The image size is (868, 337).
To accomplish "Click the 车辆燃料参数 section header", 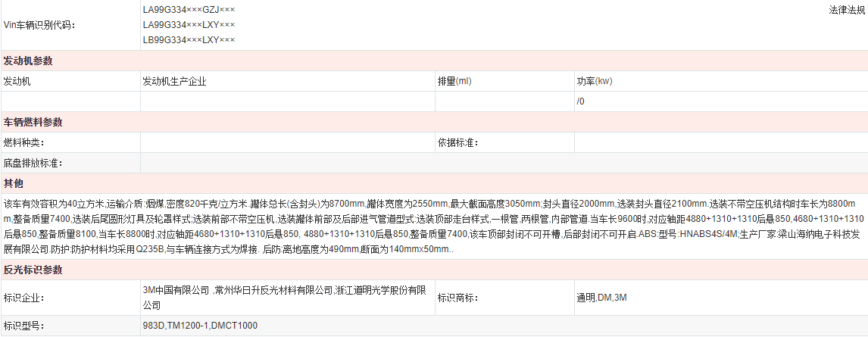I will [33, 122].
